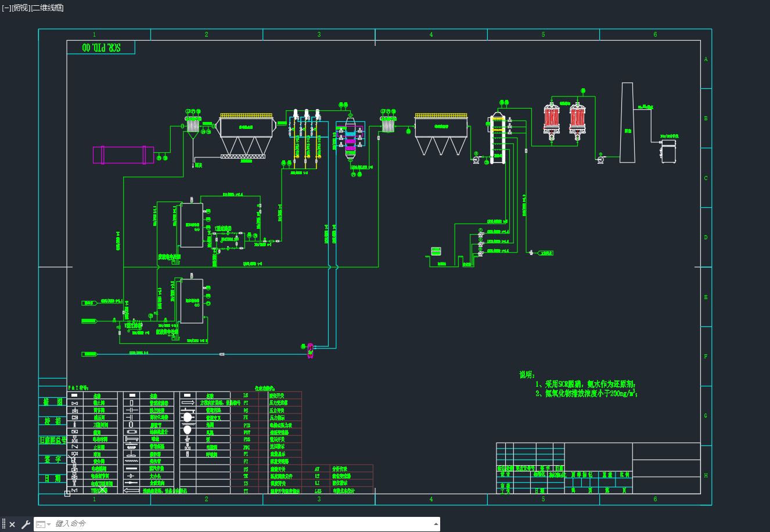This screenshot has width=770, height=532.
Task: Select the magenta rotary kiln symbol
Action: [x=123, y=155]
